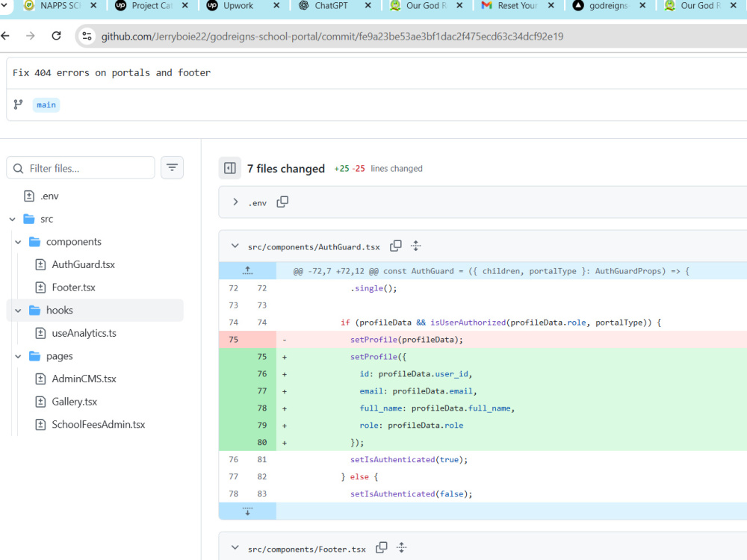Expand diff lines downward below line 83
Viewport: 747px width, 560px height.
248,511
